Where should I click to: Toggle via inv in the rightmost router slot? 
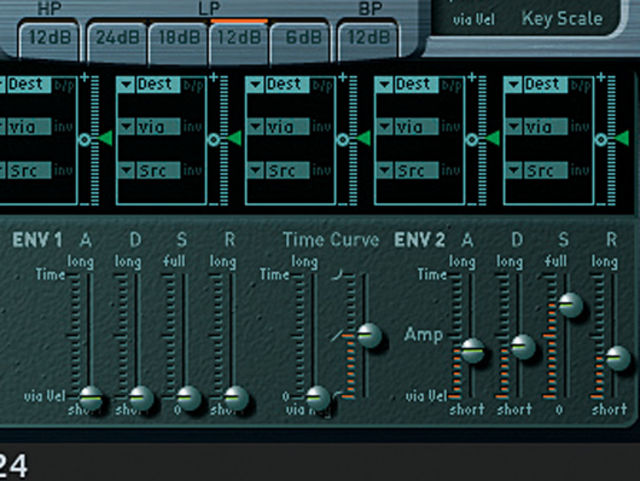click(580, 127)
